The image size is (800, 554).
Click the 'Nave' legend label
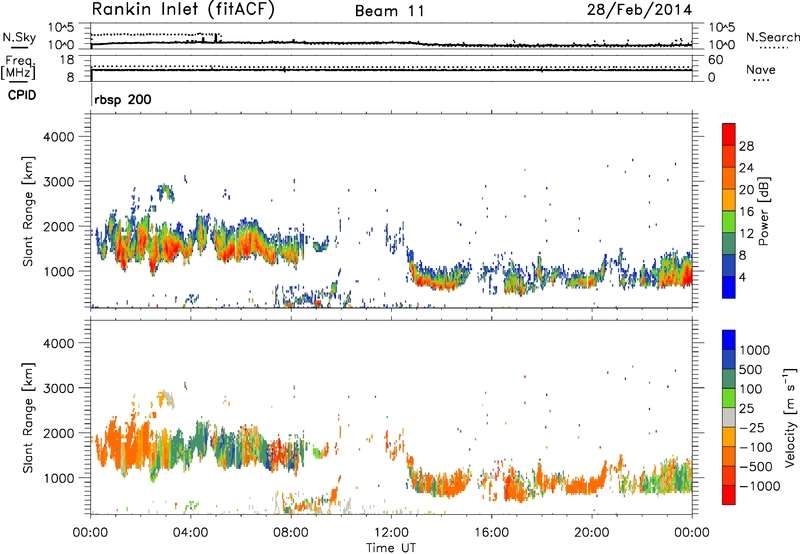761,70
